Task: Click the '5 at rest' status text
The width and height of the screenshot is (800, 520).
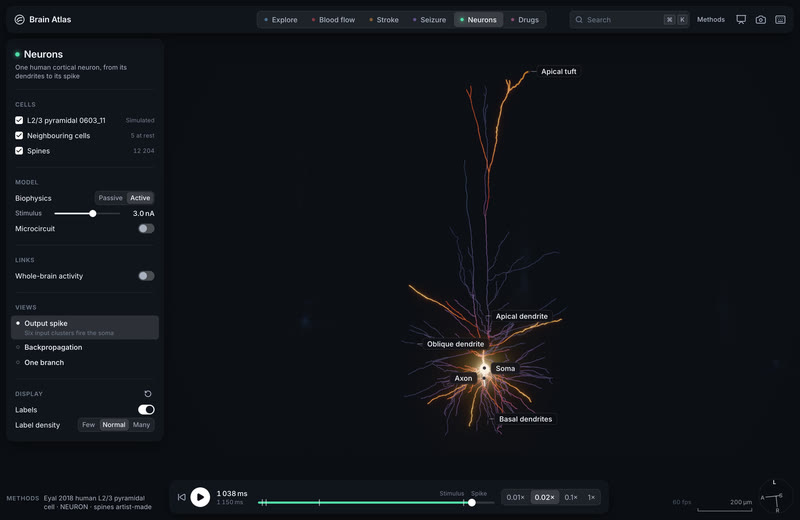Action: 142,136
